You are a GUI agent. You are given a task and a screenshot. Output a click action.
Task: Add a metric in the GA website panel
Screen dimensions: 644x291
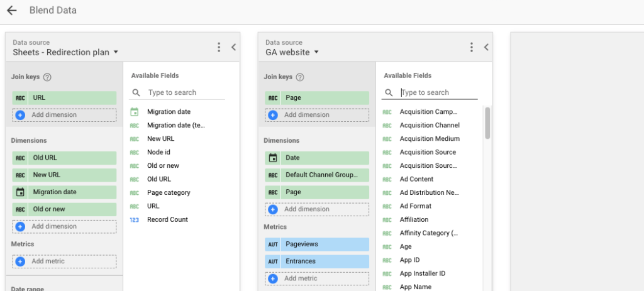(x=317, y=278)
